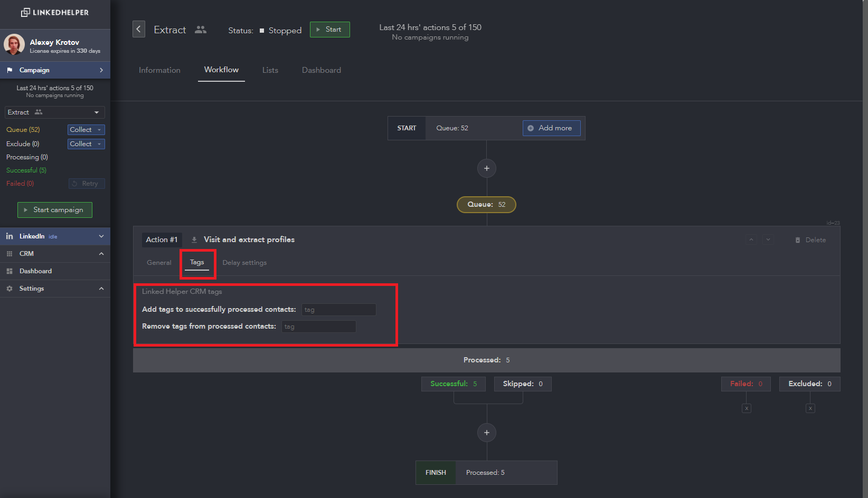Click the trash can icon beside Delete
Screen dimensions: 868x498
point(798,240)
